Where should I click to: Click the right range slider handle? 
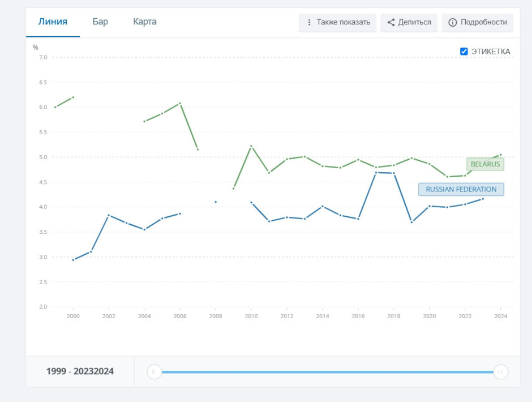500,371
